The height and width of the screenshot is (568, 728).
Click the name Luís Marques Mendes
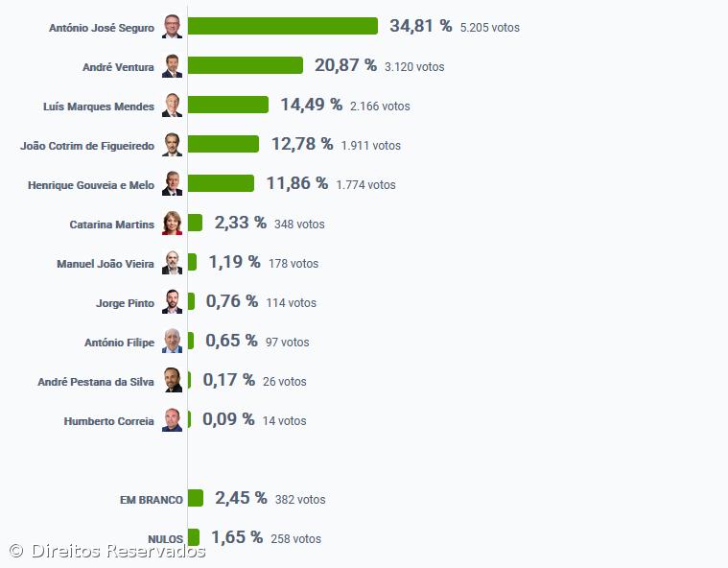pyautogui.click(x=99, y=106)
